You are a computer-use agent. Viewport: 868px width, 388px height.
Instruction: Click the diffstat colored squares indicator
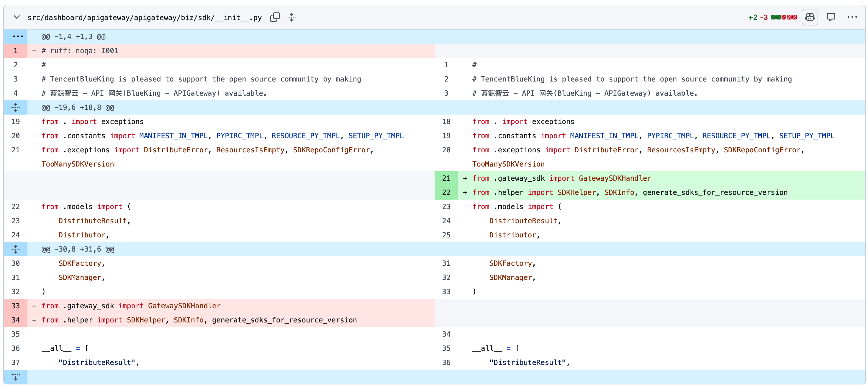click(784, 17)
